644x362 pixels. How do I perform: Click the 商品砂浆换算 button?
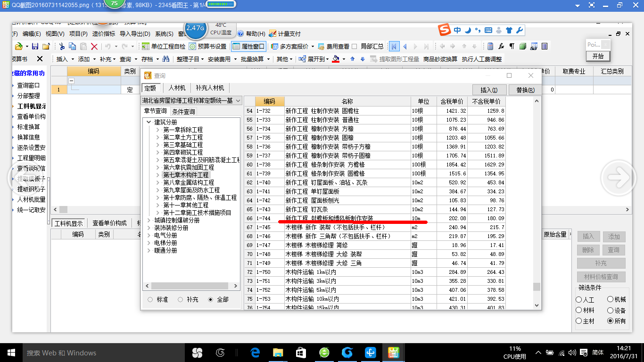(x=440, y=59)
